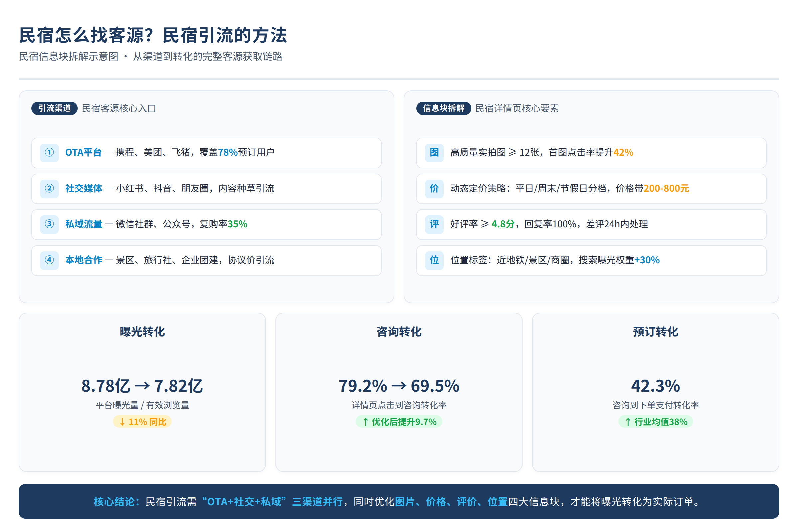Viewport: 798px width, 532px height.
Task: Click the 位 icon for 位置标签
Action: coord(434,261)
